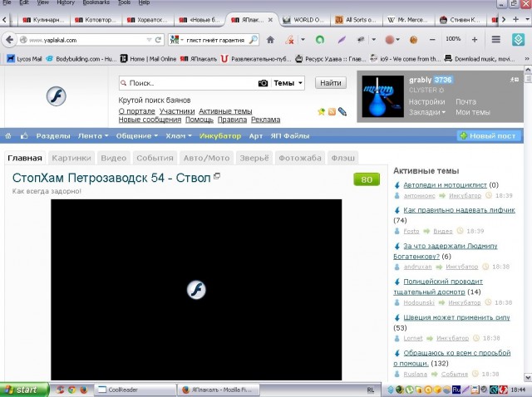Switch to the Фотожаба tab

point(300,158)
